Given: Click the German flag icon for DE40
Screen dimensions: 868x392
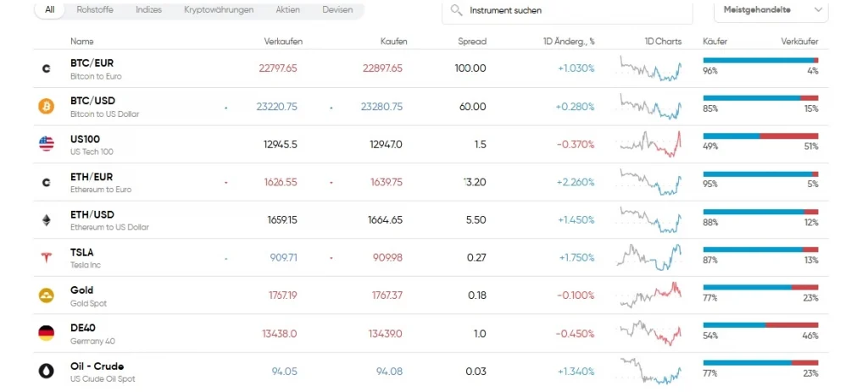Looking at the screenshot, I should (x=46, y=333).
